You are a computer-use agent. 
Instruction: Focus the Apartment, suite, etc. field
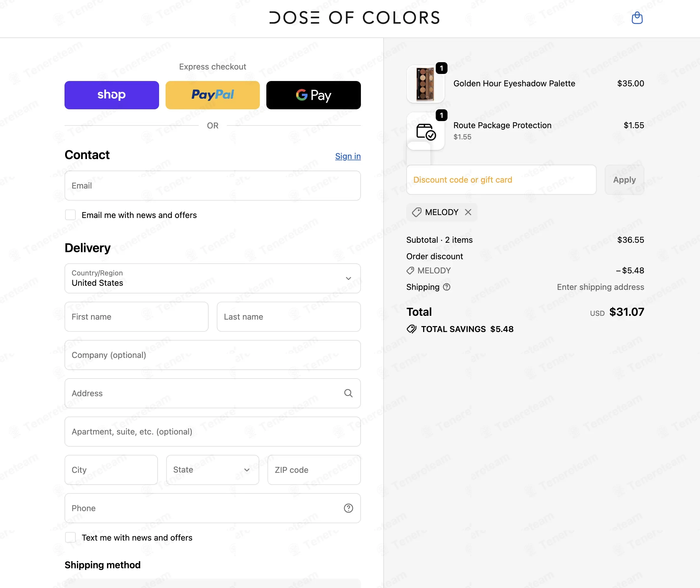[x=213, y=432]
